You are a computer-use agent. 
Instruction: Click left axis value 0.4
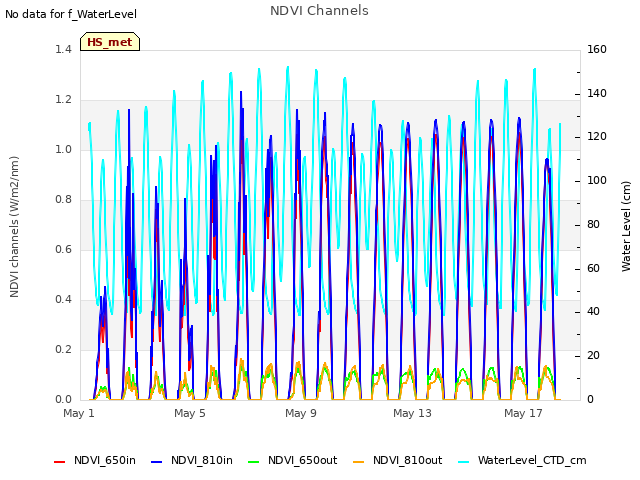(x=63, y=300)
